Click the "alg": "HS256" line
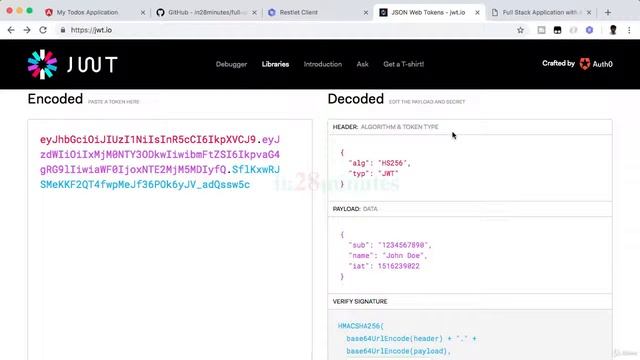640x360 pixels. coord(379,163)
